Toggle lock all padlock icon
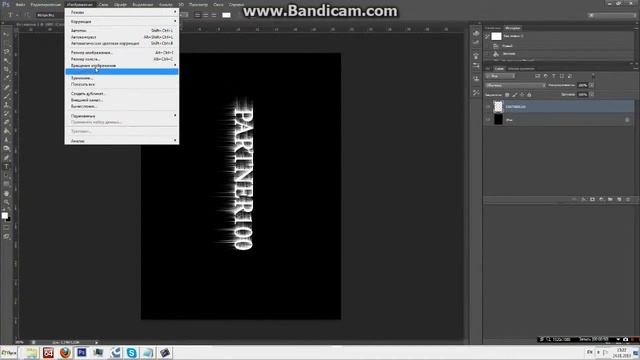Viewport: 640px width, 360px height. coord(529,95)
